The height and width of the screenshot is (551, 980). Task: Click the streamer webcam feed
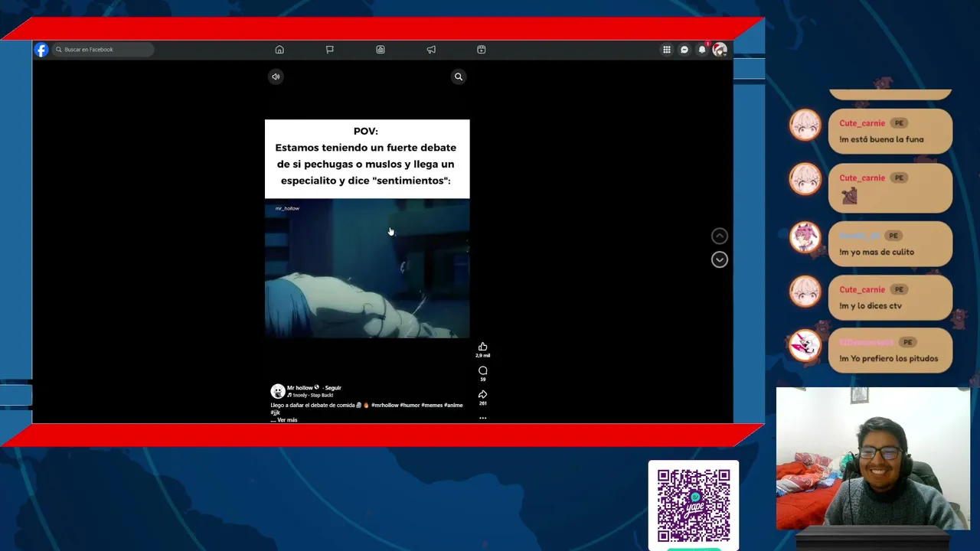pos(873,458)
